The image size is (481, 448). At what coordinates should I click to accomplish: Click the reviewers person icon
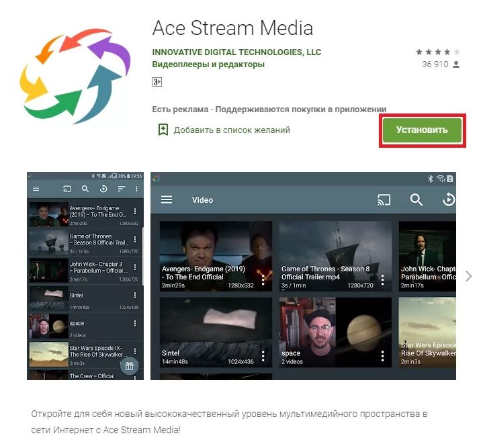pyautogui.click(x=456, y=64)
